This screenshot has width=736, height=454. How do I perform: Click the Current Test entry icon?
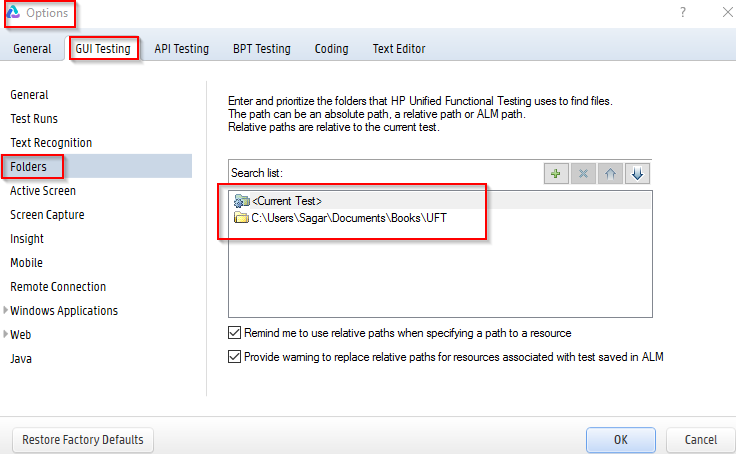pos(240,201)
